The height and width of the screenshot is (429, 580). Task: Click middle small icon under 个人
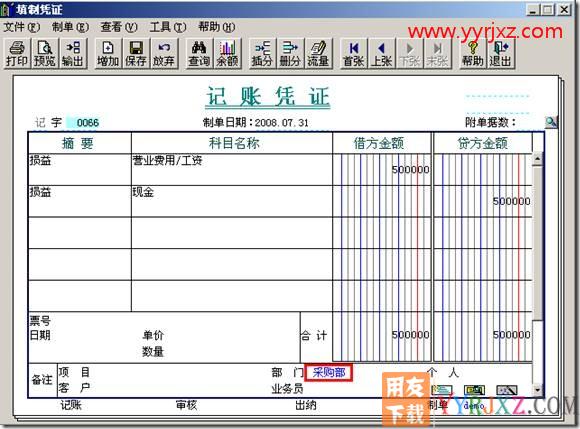click(474, 390)
